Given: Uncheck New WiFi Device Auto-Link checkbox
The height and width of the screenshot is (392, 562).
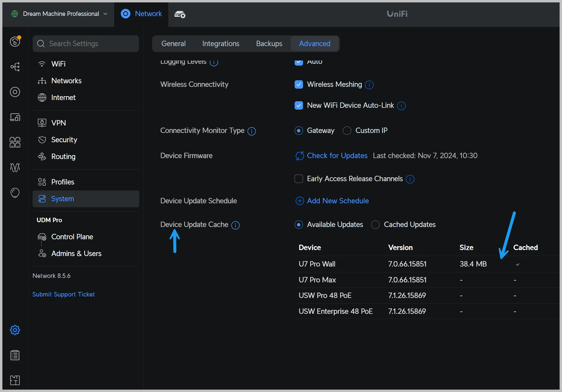Looking at the screenshot, I should click(299, 105).
